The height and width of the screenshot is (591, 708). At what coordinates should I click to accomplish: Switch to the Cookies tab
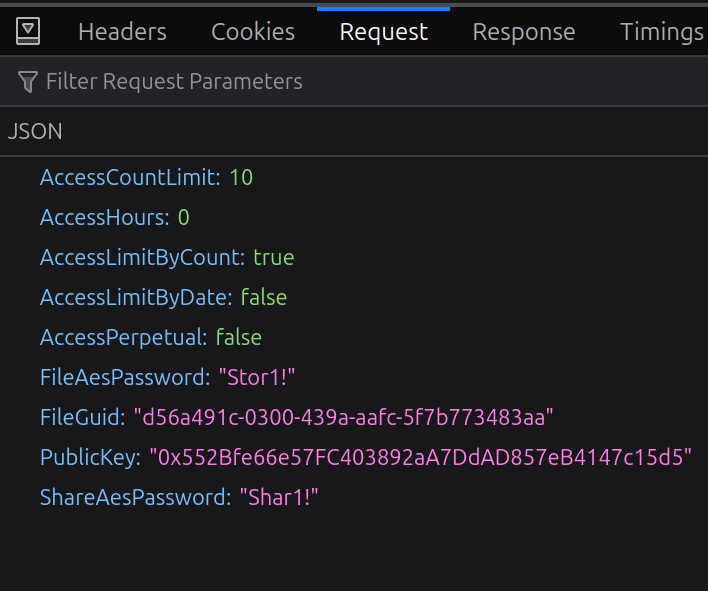[x=253, y=32]
